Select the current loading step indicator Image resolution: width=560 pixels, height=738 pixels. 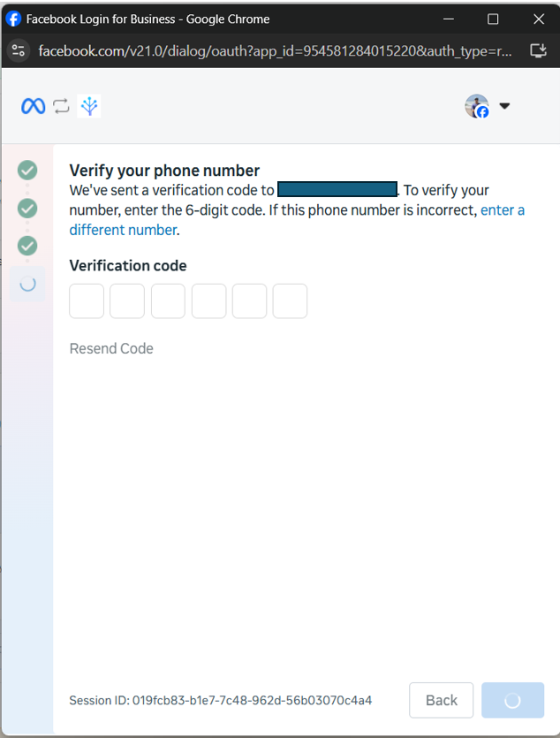(x=27, y=284)
